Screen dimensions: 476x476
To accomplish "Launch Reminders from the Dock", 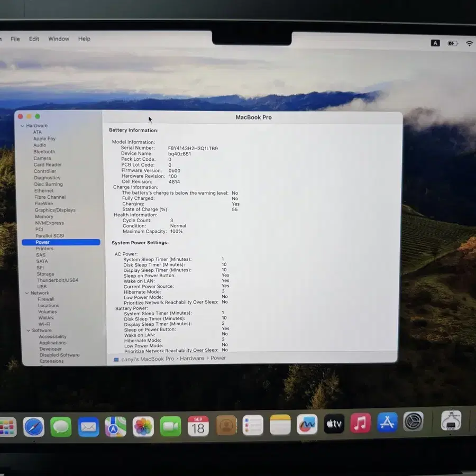I will [x=253, y=425].
